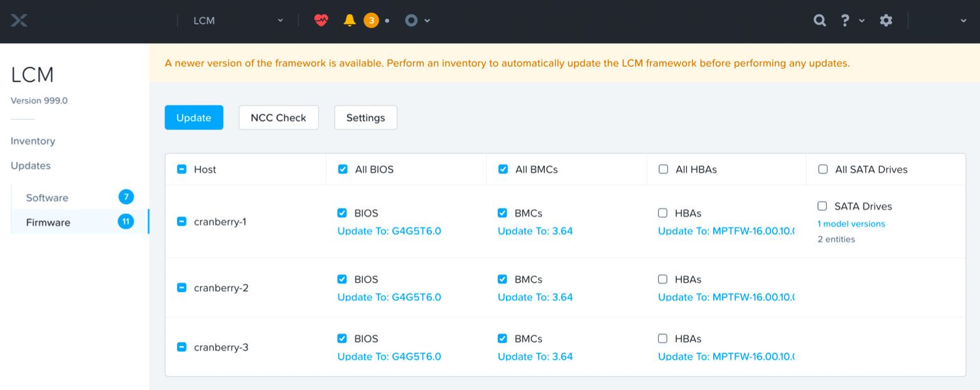Click the blue Update button
The height and width of the screenshot is (390, 980).
pos(193,117)
